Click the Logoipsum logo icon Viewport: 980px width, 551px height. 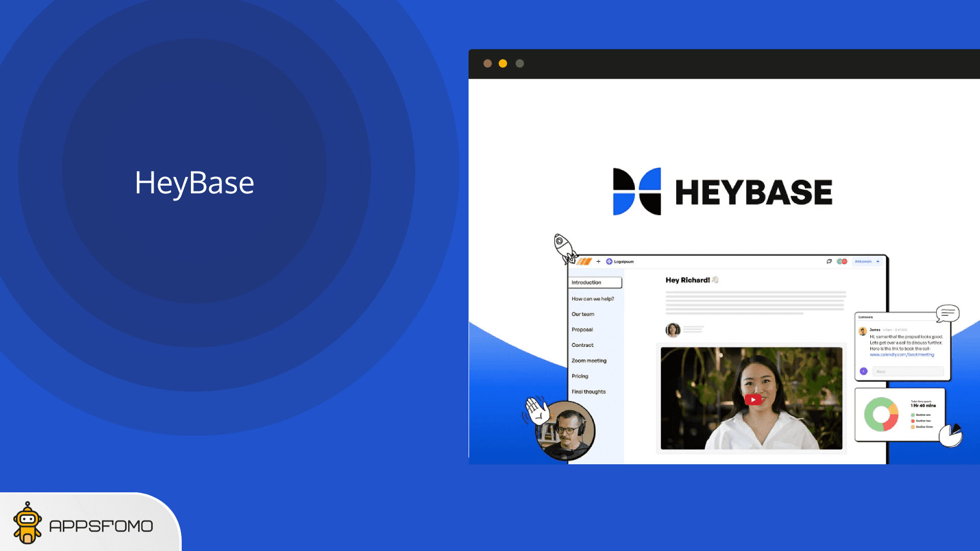(609, 261)
